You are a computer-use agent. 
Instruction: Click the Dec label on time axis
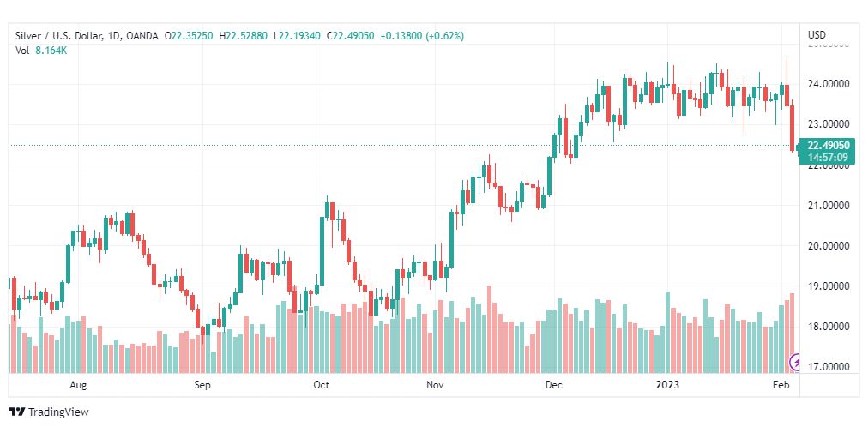553,385
